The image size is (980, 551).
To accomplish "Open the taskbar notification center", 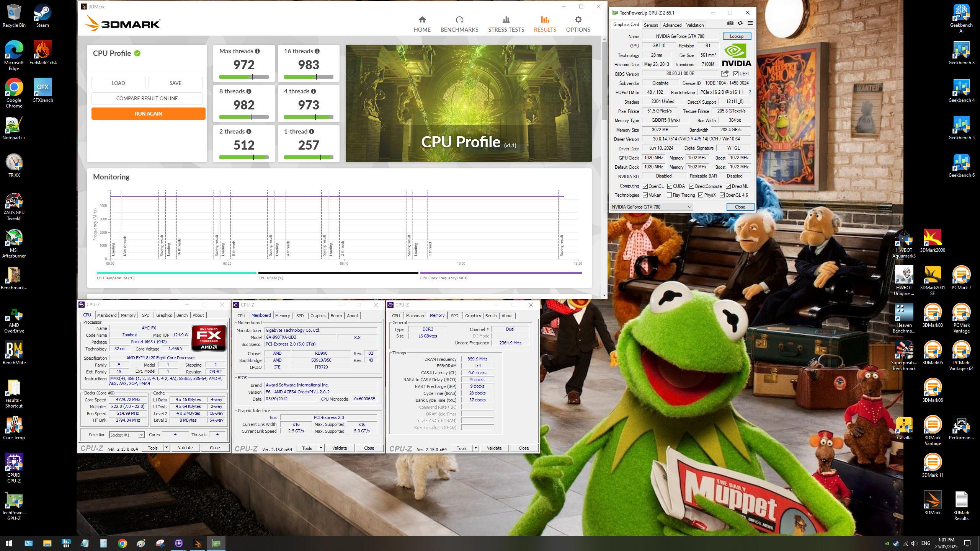I will pos(967,543).
